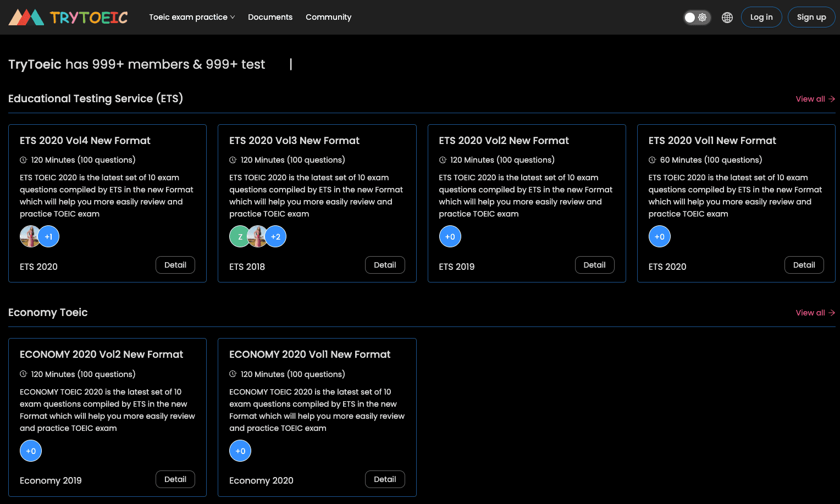Click the 60 Minutes (100 questions) text
The image size is (840, 504).
pos(711,160)
